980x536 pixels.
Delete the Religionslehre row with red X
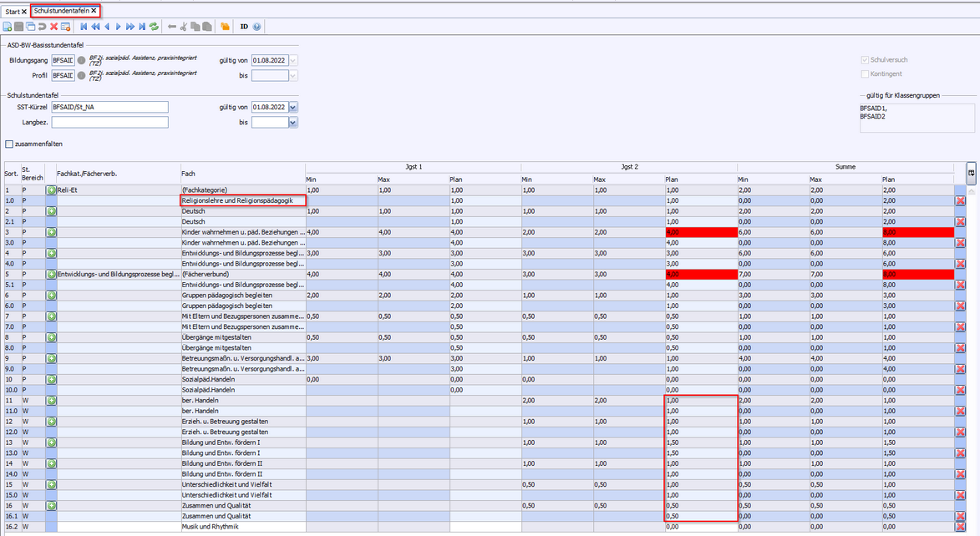(x=960, y=201)
